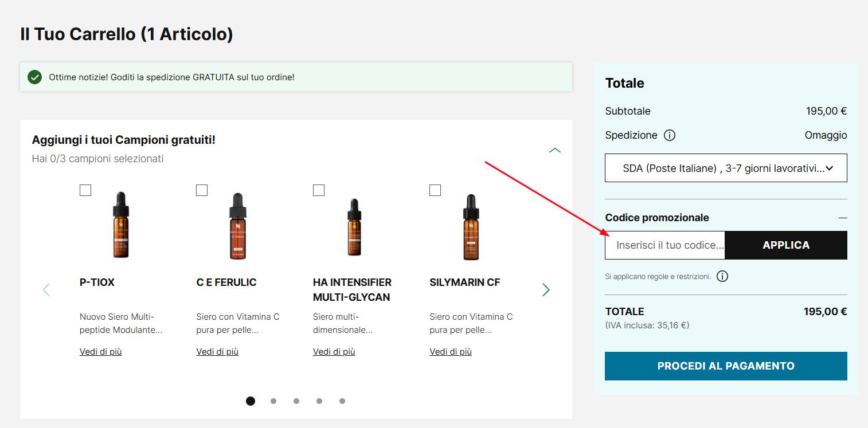Select the P-TIOX sample checkbox

85,190
